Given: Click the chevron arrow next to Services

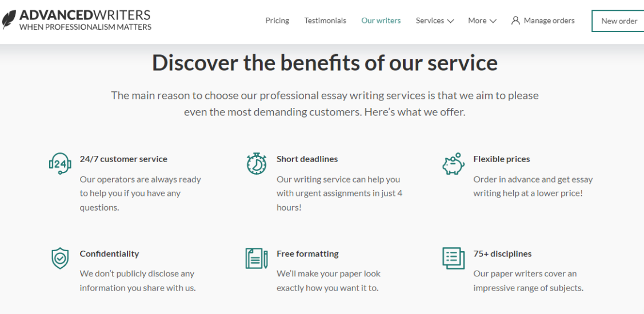Looking at the screenshot, I should (x=450, y=21).
